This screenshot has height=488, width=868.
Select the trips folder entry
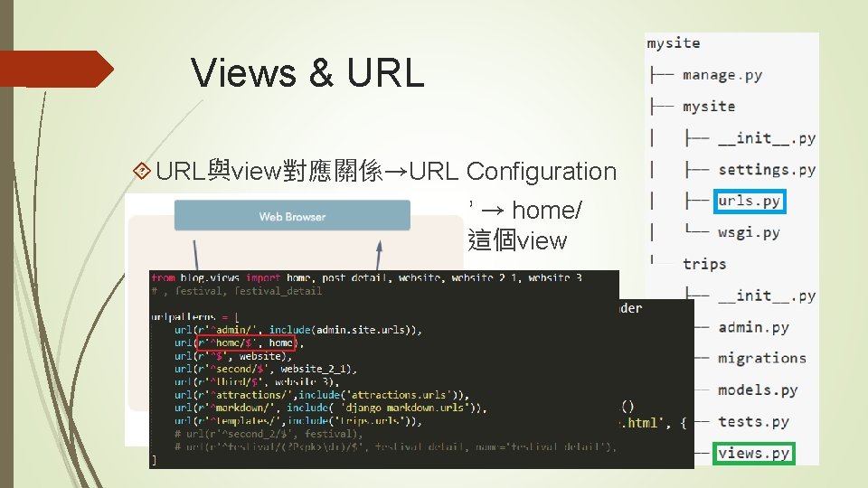(x=704, y=264)
